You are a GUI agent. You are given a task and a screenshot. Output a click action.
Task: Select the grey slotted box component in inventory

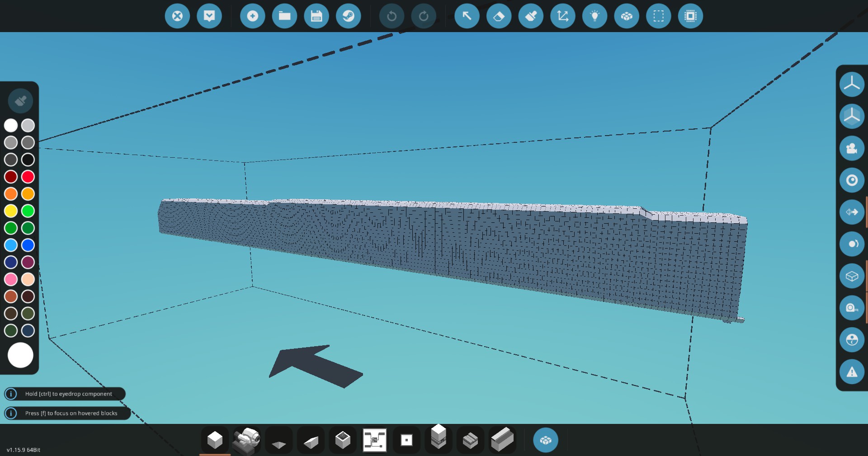471,440
